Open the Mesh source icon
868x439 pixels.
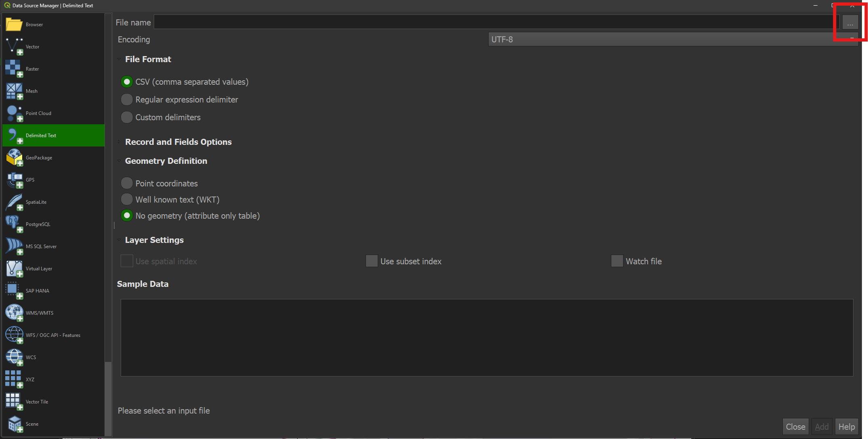[x=14, y=91]
